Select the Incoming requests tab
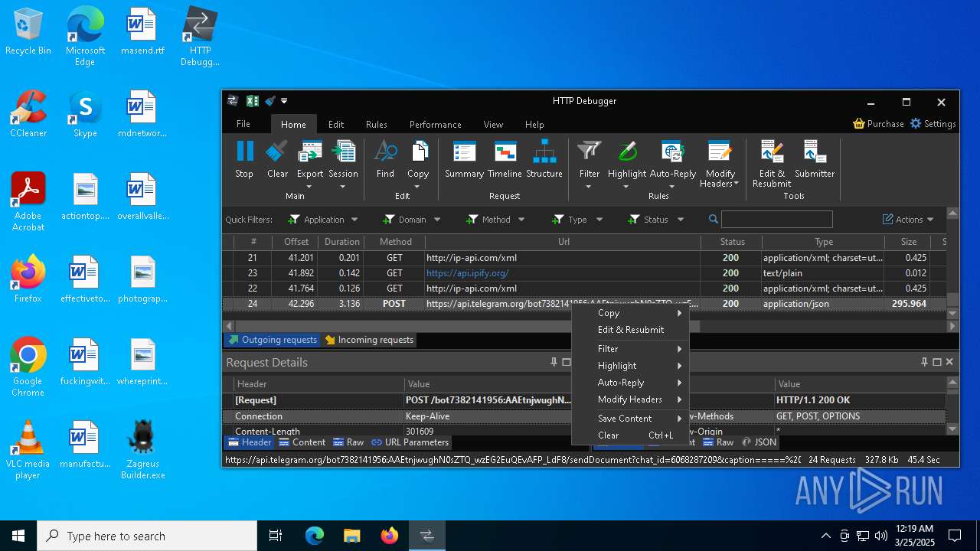The height and width of the screenshot is (551, 980). point(369,340)
